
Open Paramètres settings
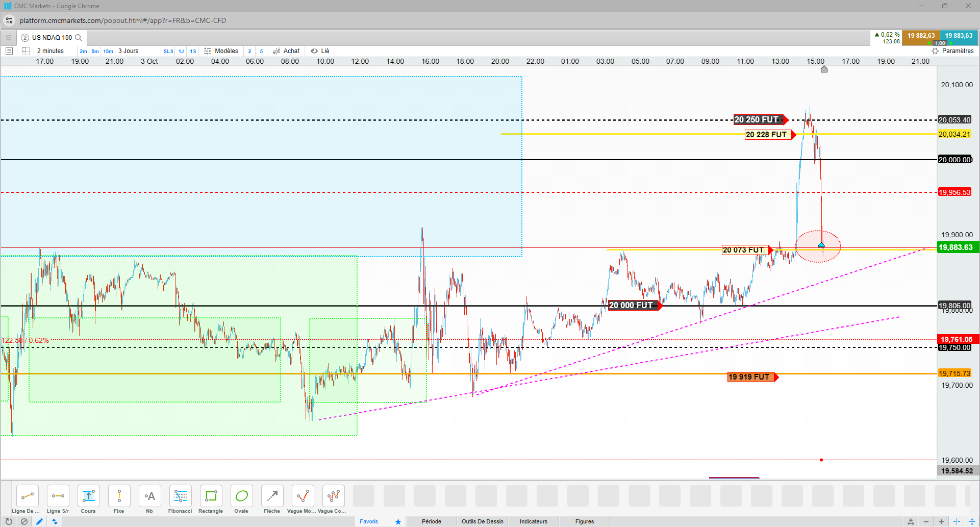(x=952, y=51)
